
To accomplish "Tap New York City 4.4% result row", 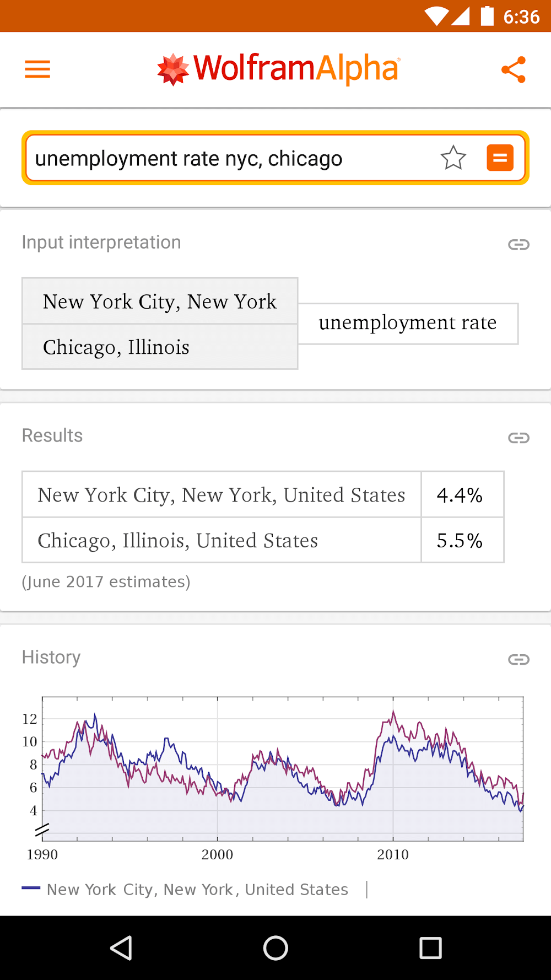I will pos(262,495).
